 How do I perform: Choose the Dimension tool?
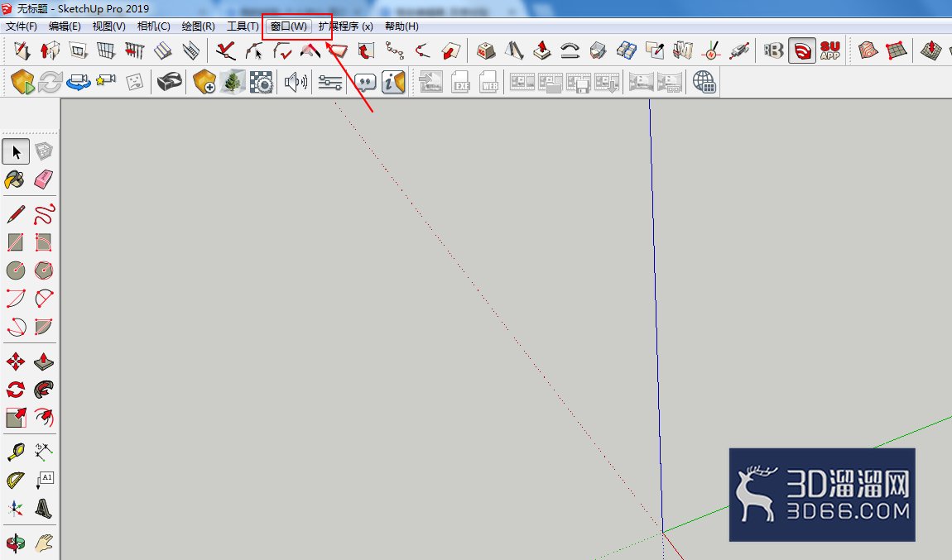[44, 452]
